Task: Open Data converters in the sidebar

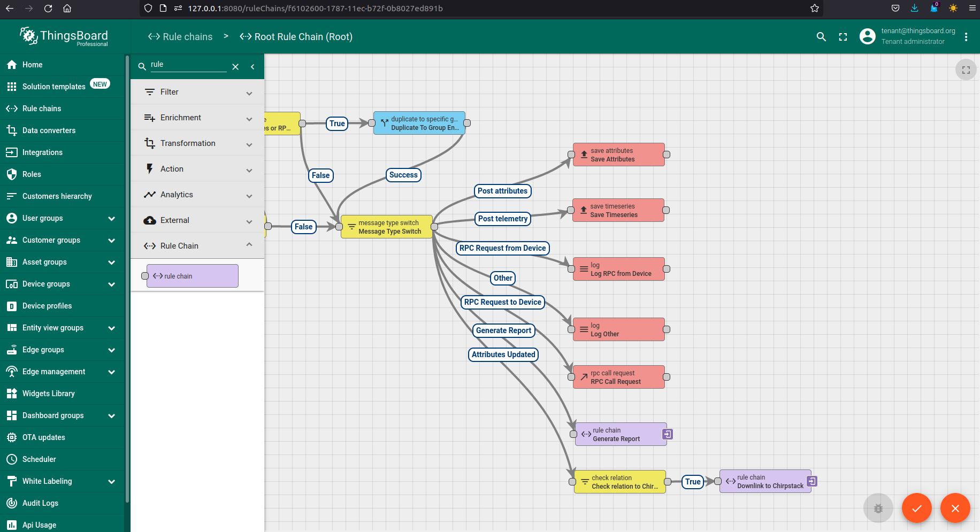Action: [x=62, y=130]
